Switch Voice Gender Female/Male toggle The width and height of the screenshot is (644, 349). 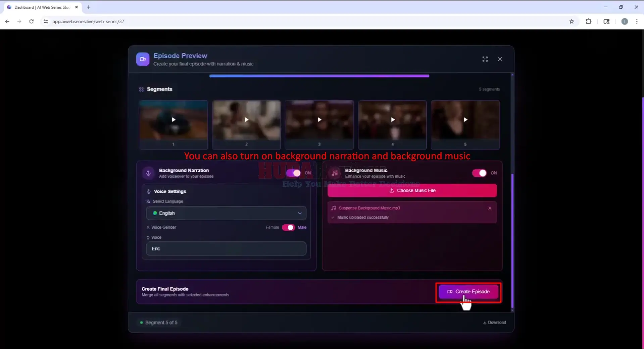288,228
